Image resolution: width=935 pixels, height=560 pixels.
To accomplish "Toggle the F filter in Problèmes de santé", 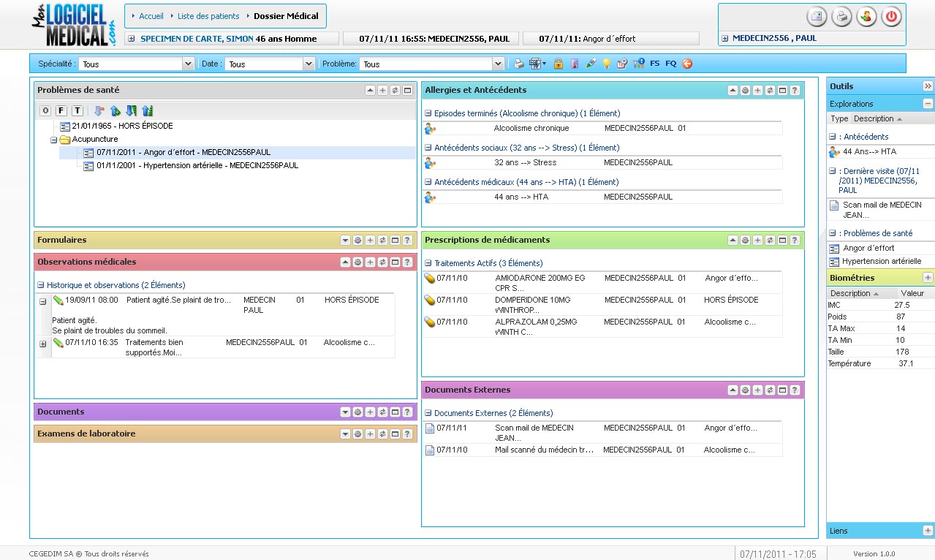I will pyautogui.click(x=61, y=111).
